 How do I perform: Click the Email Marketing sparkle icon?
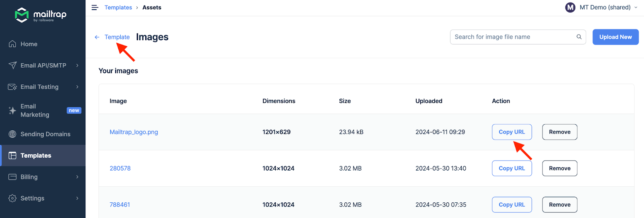[x=12, y=111]
